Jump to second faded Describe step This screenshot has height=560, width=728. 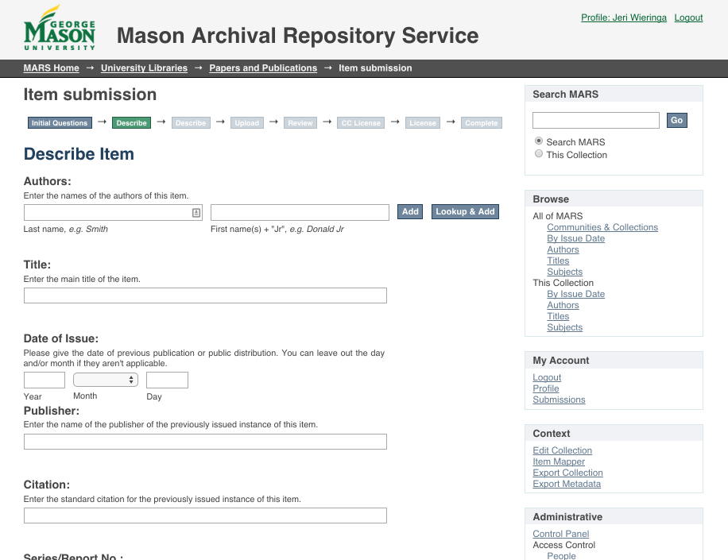point(191,123)
